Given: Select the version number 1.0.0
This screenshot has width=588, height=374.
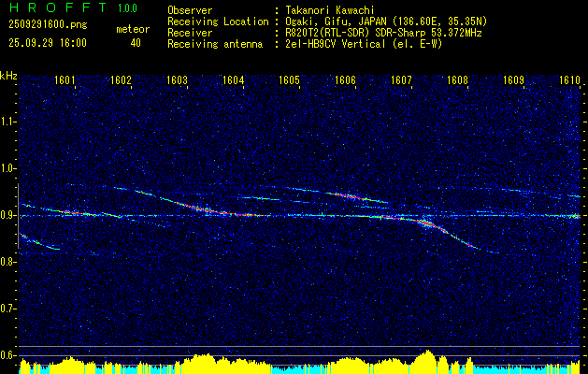Looking at the screenshot, I should click(127, 8).
